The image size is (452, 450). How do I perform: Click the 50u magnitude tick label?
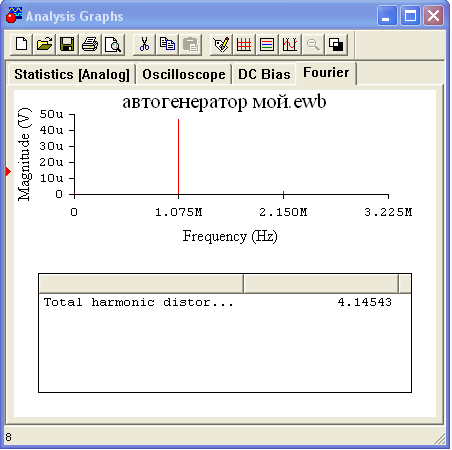click(51, 114)
